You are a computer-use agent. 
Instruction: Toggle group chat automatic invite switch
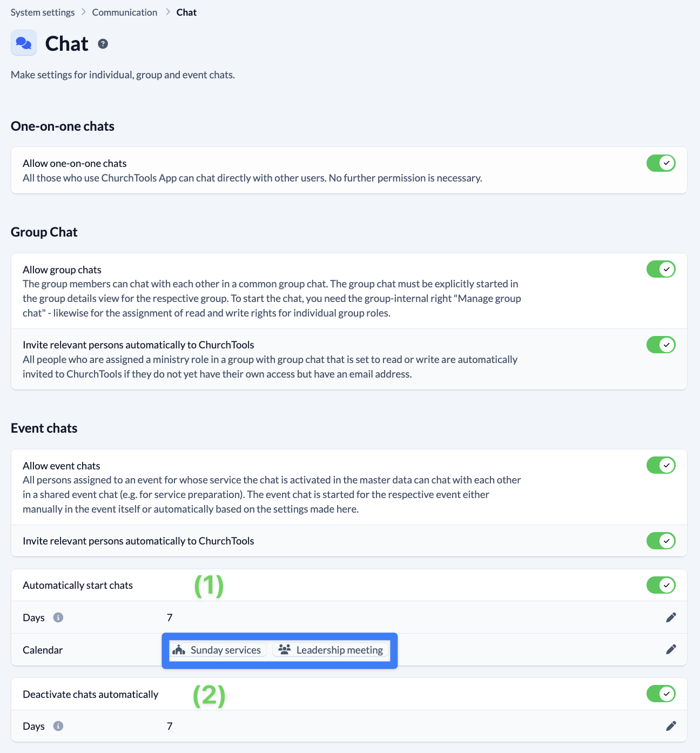(661, 345)
